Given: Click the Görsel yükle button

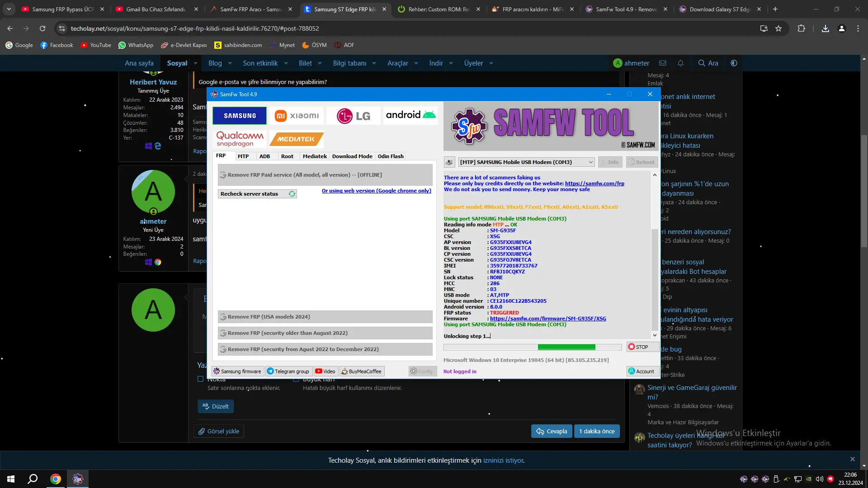Looking at the screenshot, I should coord(219,431).
